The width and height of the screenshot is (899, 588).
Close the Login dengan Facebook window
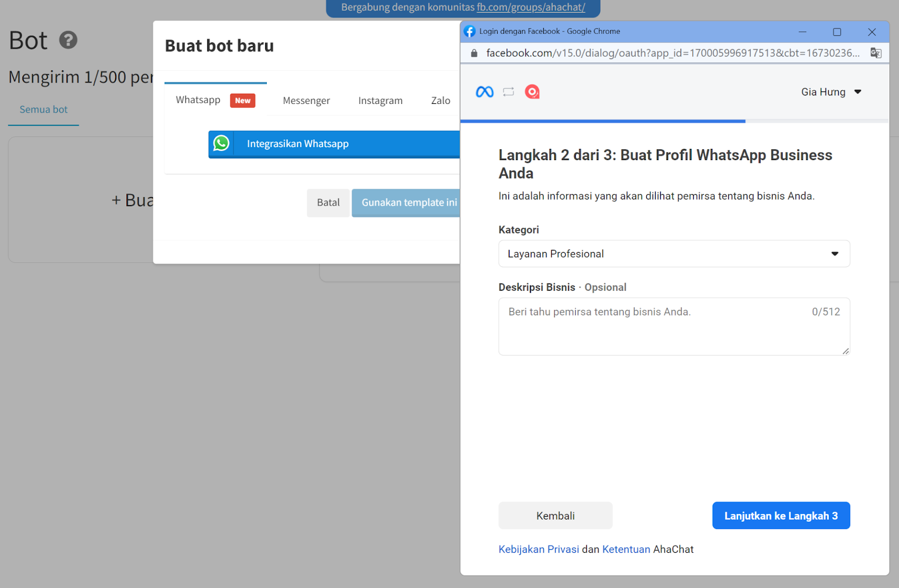(871, 31)
